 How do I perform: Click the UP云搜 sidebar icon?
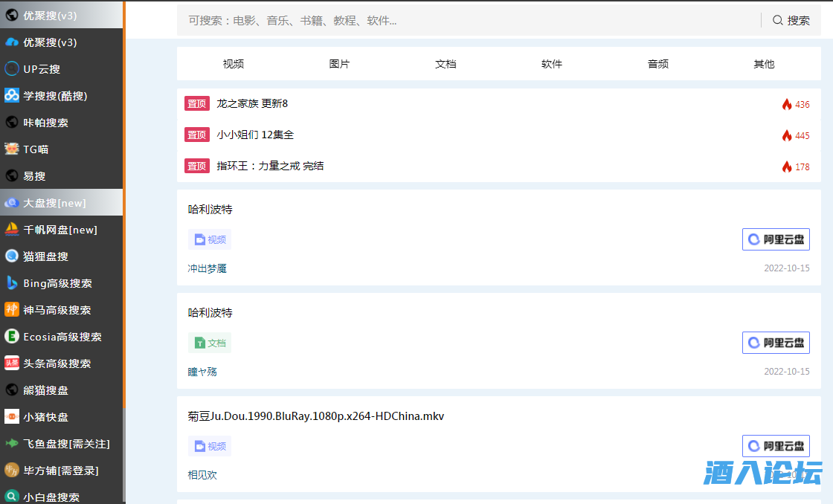click(x=12, y=69)
